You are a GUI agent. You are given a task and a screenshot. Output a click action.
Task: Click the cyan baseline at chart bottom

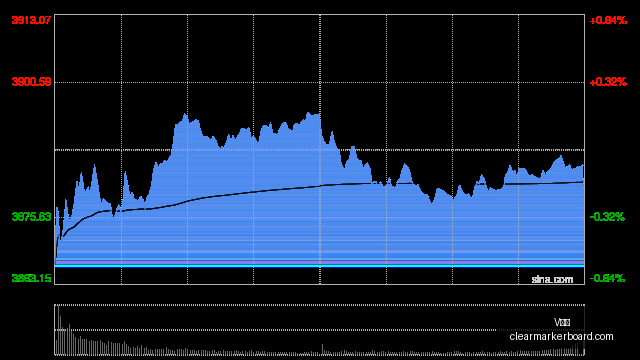coord(320,266)
